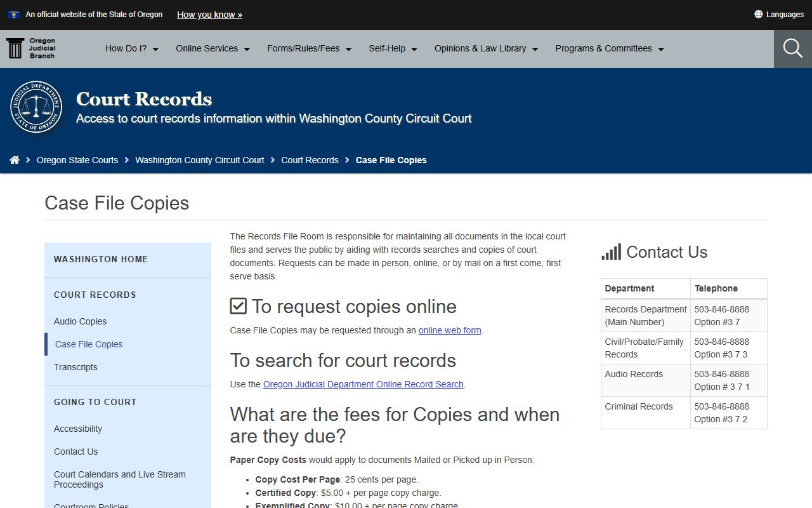Click the Records Department (Main Number) cell
The width and height of the screenshot is (812, 508).
point(646,316)
